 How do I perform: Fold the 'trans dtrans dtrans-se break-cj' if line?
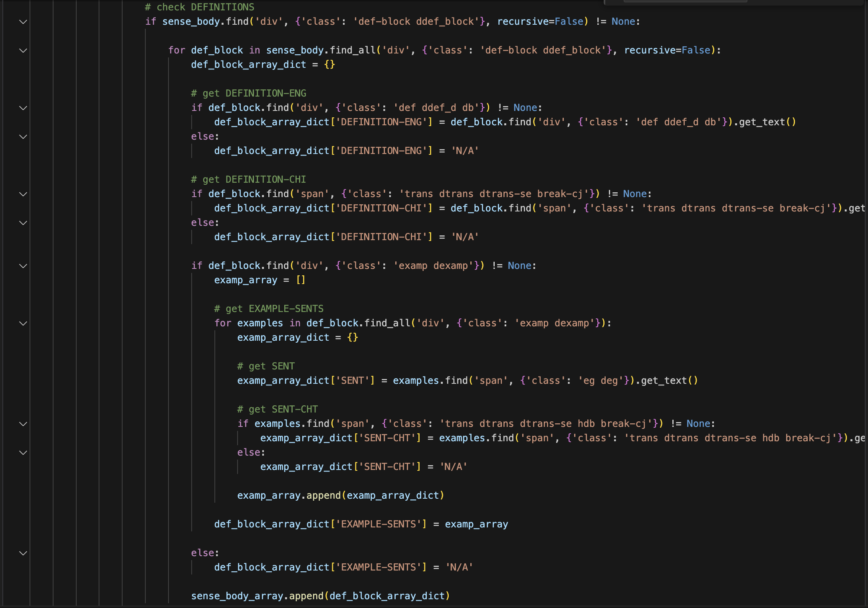point(23,194)
